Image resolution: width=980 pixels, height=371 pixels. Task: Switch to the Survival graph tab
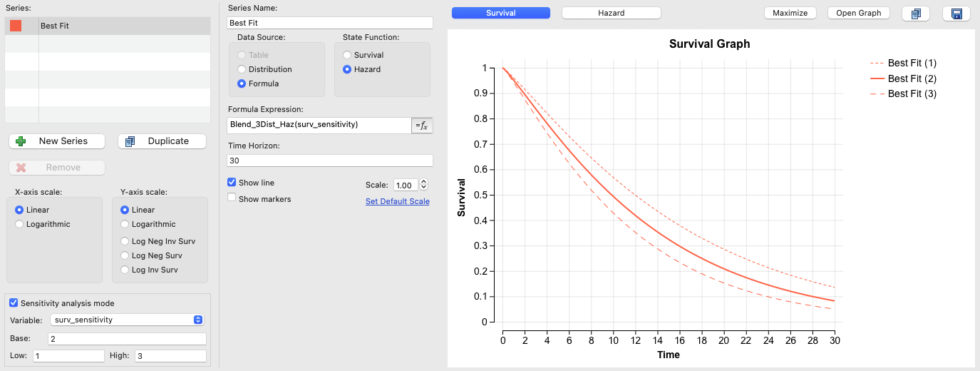[x=501, y=13]
